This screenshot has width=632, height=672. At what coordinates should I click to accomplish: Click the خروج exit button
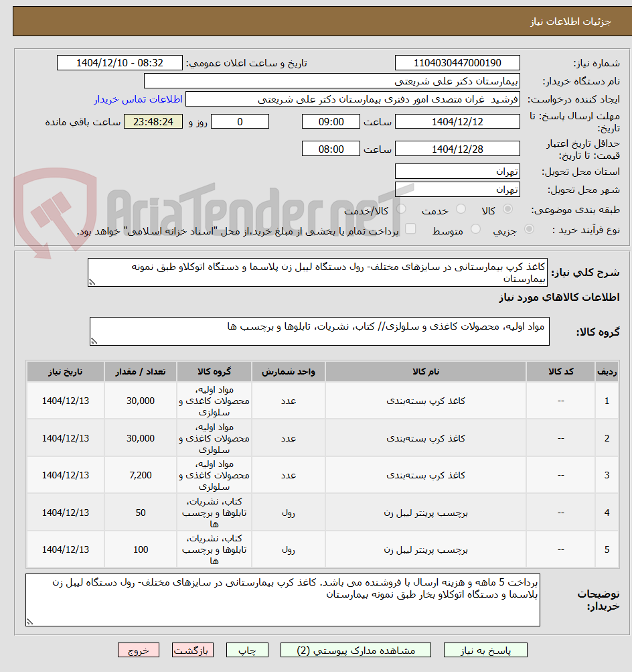click(x=139, y=650)
